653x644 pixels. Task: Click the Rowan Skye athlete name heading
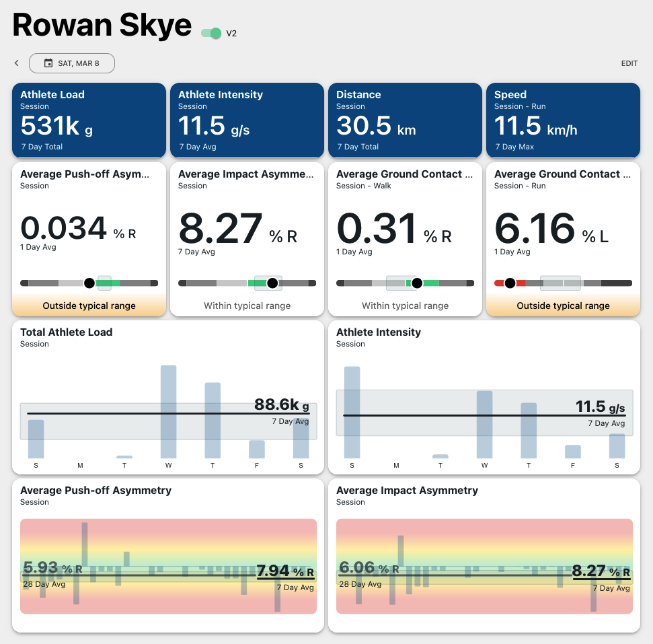coord(102,25)
